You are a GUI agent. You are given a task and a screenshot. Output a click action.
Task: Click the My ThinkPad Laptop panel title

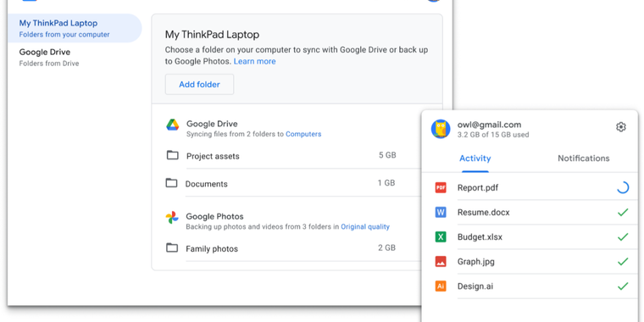click(212, 35)
